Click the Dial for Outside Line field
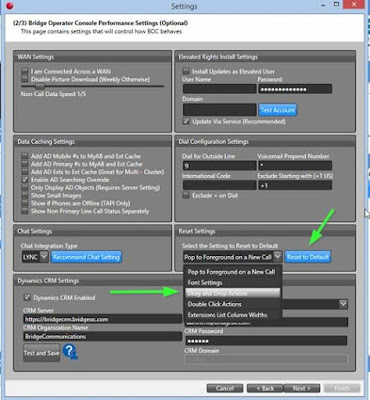Screen dimensions: 370x400 [219, 166]
